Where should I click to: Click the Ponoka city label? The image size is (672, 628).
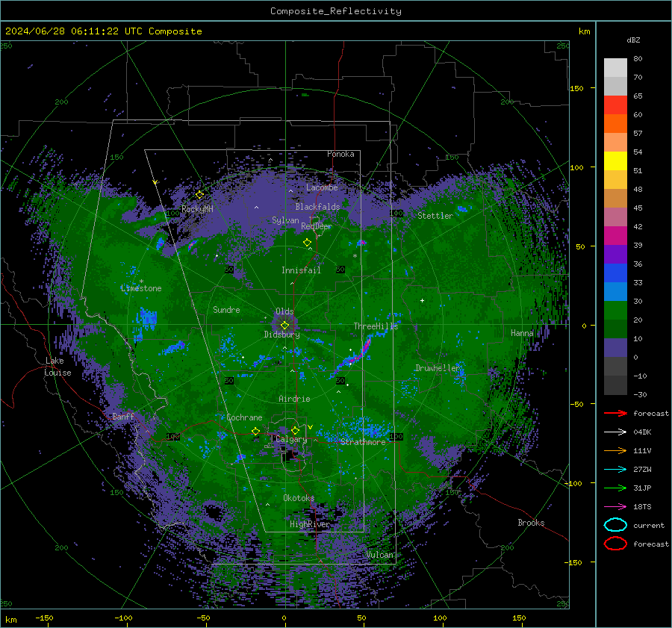(x=340, y=154)
